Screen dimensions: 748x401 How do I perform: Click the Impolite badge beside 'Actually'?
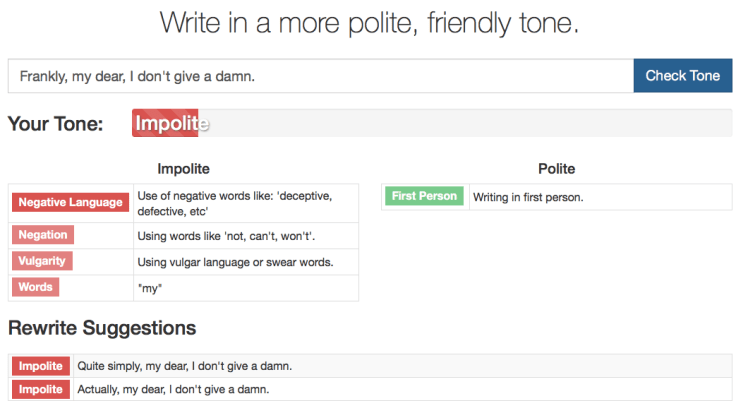(x=41, y=389)
